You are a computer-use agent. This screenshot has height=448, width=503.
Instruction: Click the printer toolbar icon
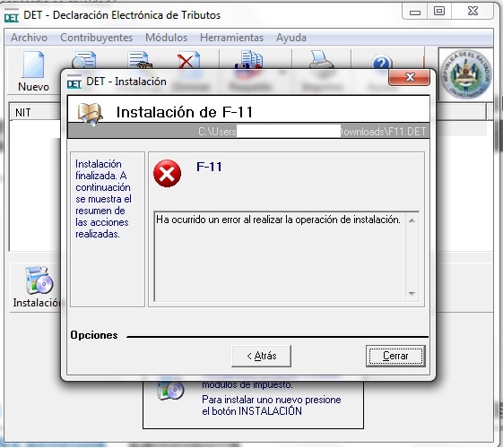pos(321,60)
